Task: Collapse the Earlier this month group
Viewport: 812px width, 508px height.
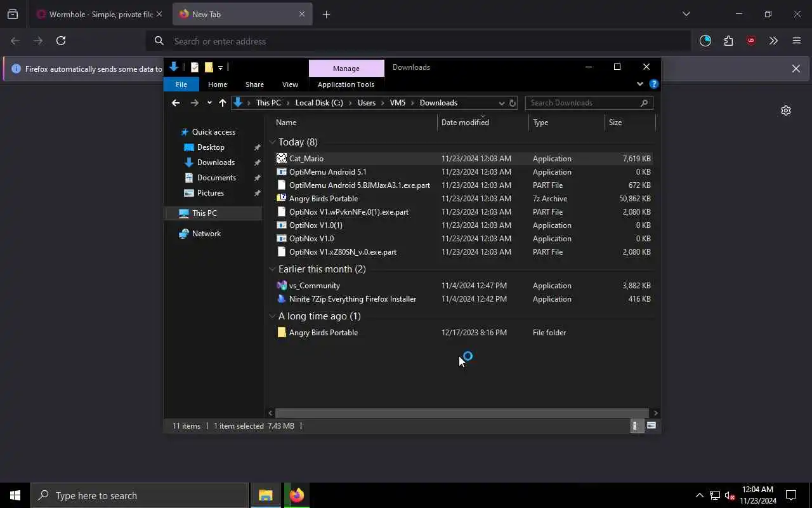Action: point(272,269)
